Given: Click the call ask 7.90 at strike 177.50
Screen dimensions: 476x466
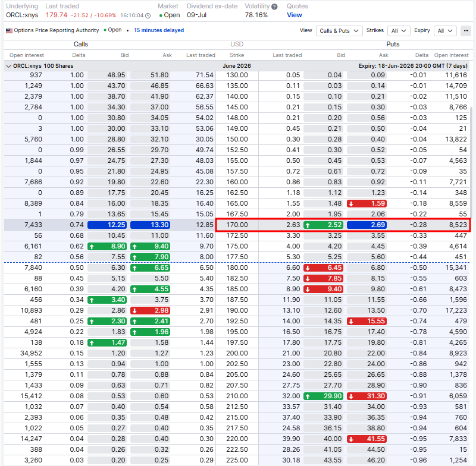Looking at the screenshot, I should click(x=151, y=257).
